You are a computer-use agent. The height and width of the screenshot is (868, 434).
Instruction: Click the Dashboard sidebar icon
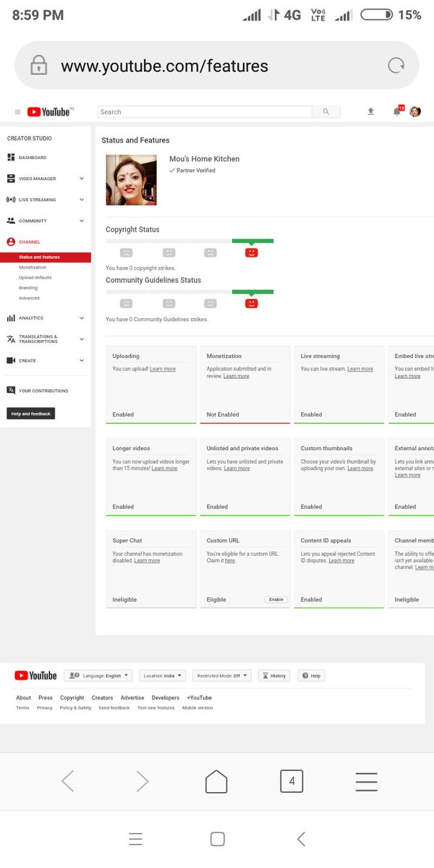coord(11,157)
